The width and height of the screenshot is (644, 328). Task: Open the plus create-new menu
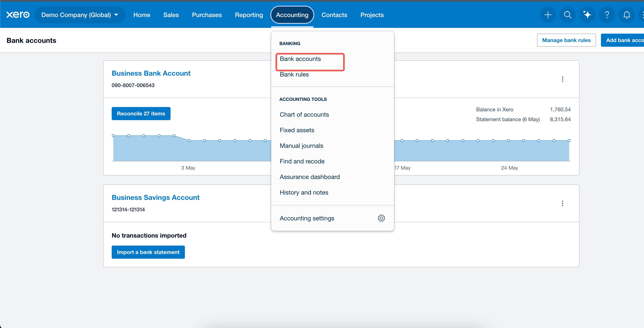(548, 15)
